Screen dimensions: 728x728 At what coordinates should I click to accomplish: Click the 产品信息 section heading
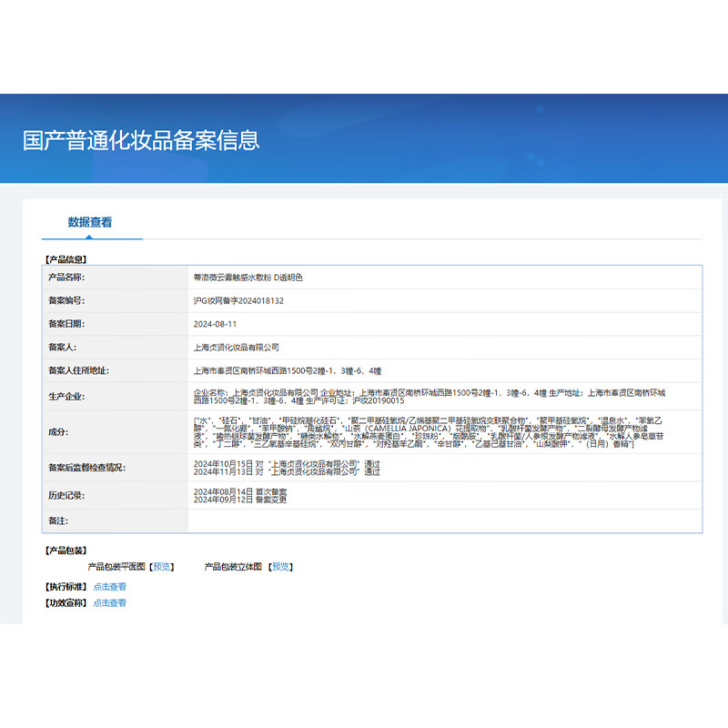66,259
